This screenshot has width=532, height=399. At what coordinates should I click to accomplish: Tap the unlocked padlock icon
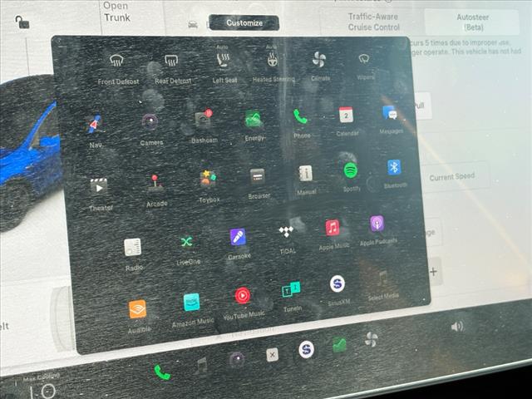(x=22, y=22)
